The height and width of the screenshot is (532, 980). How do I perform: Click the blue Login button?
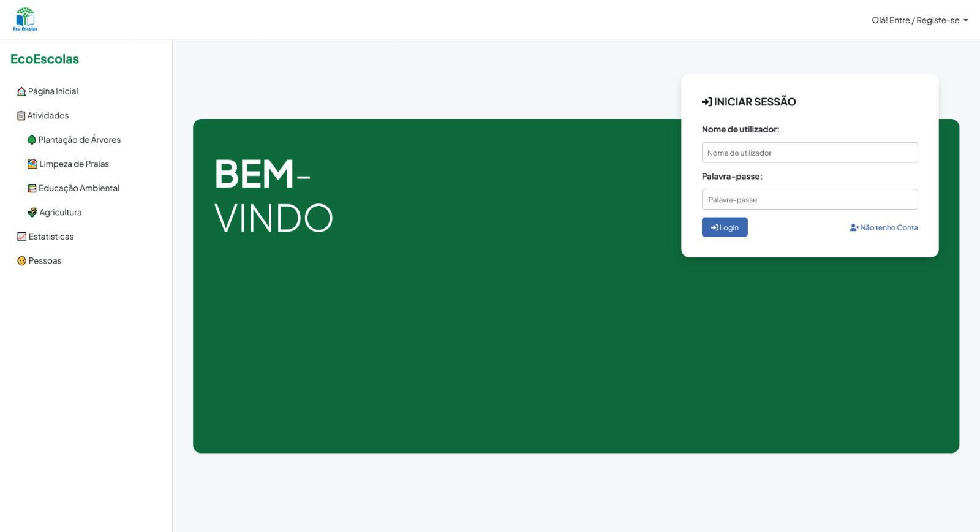pyautogui.click(x=725, y=227)
